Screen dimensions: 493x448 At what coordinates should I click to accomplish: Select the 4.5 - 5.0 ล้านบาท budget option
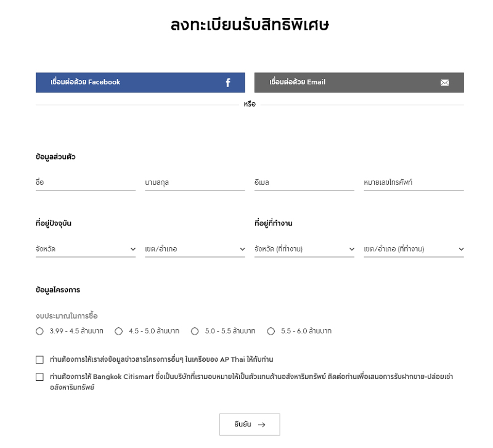tap(118, 332)
